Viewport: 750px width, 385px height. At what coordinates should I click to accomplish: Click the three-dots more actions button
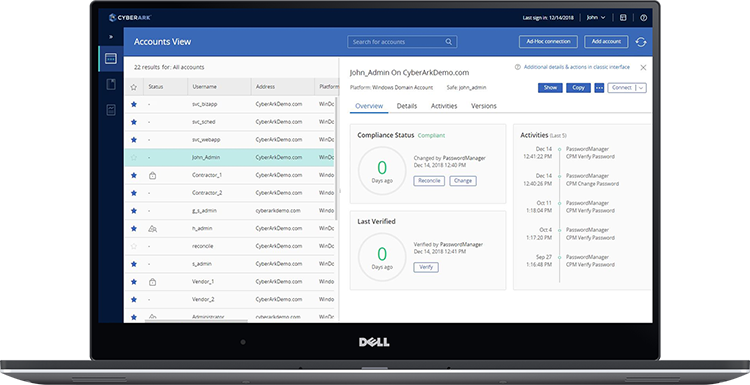point(599,88)
